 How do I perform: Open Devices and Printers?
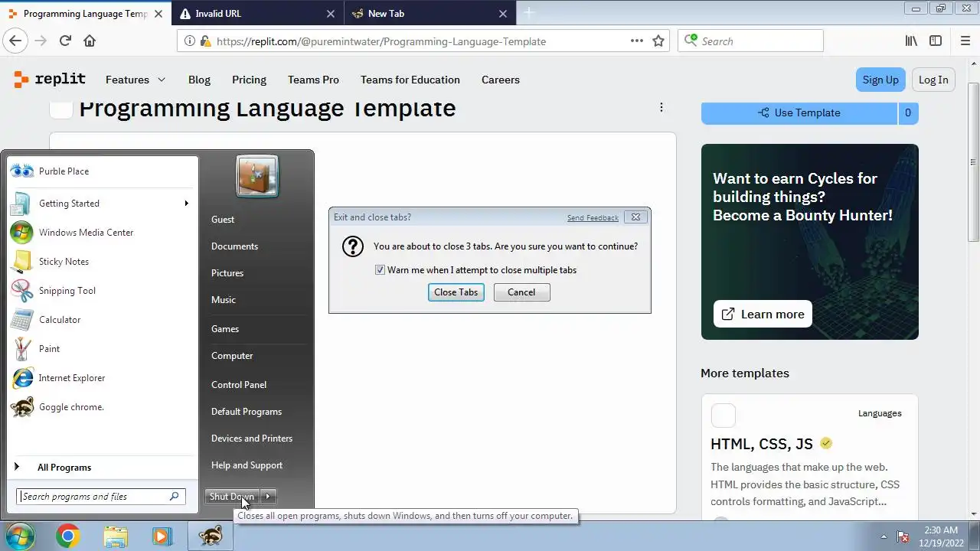point(252,439)
